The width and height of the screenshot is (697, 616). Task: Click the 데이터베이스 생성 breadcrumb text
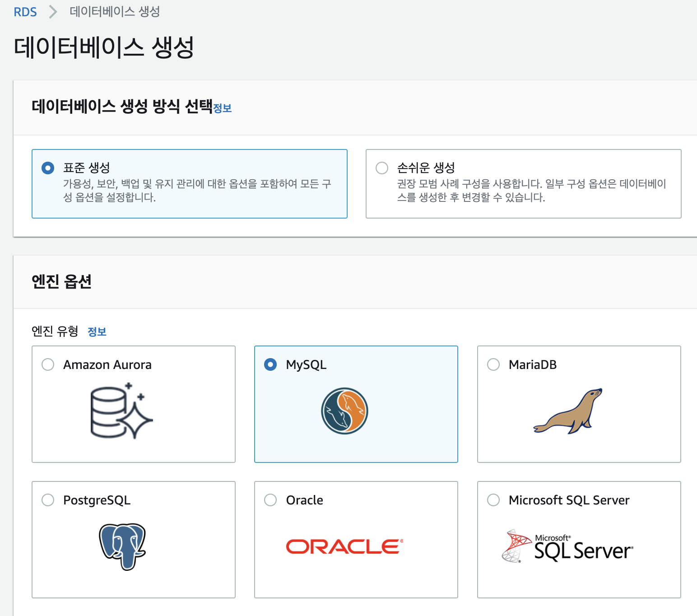[x=115, y=12]
